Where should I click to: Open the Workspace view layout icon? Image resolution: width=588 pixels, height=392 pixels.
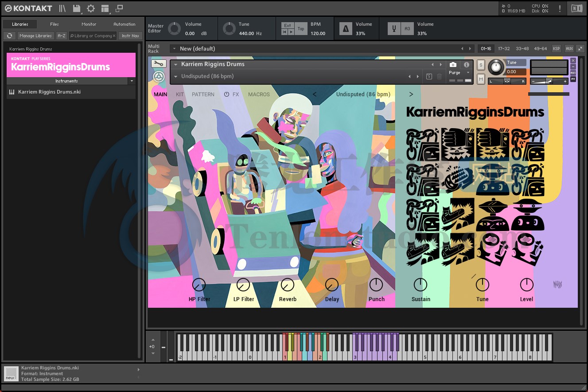click(x=105, y=8)
